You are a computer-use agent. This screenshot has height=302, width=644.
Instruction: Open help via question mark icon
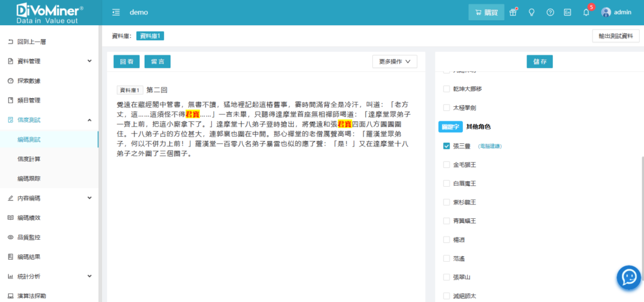tap(550, 13)
